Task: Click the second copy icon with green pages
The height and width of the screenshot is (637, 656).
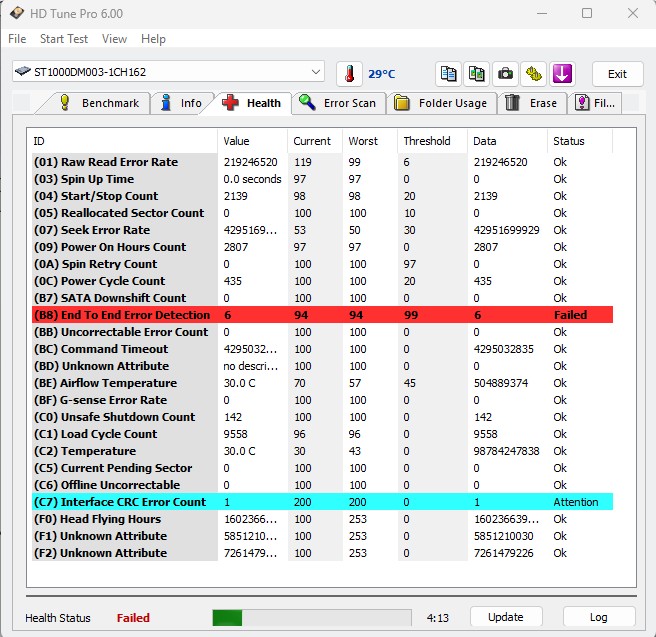Action: tap(477, 74)
